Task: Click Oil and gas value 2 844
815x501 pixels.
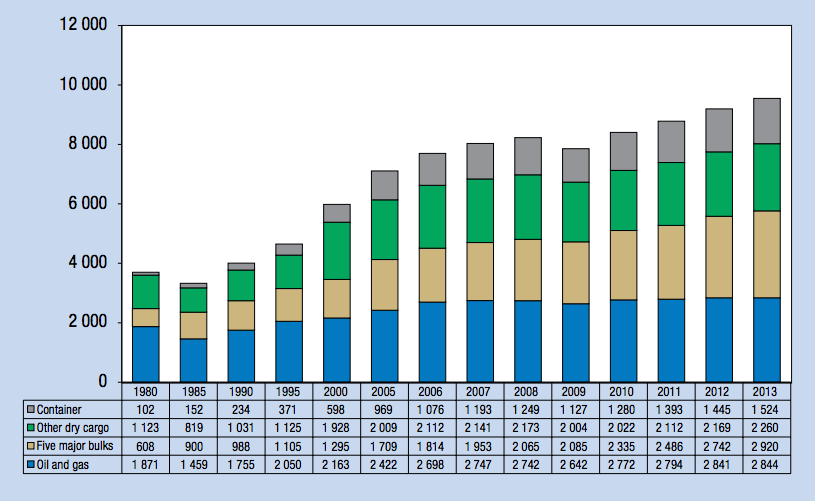Action: 765,465
